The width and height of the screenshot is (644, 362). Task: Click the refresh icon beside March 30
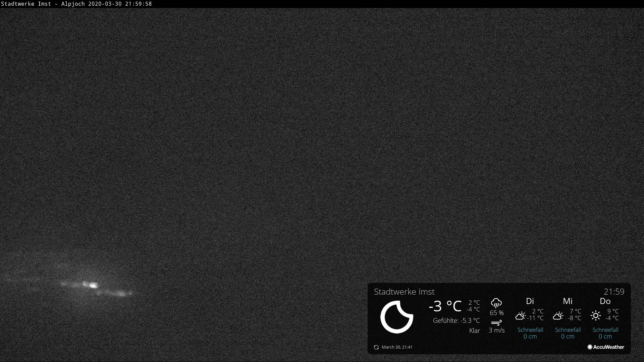click(x=376, y=347)
